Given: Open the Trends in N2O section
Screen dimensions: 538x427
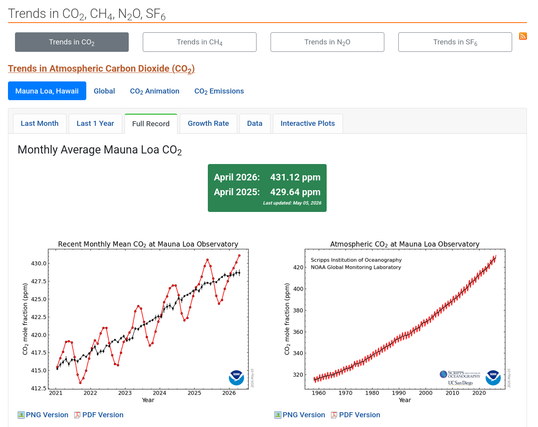Looking at the screenshot, I should pyautogui.click(x=327, y=42).
